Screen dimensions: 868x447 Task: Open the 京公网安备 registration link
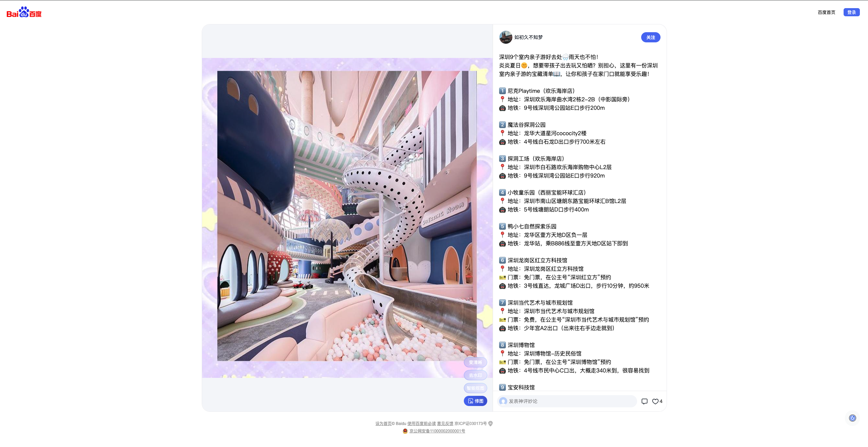click(x=437, y=431)
